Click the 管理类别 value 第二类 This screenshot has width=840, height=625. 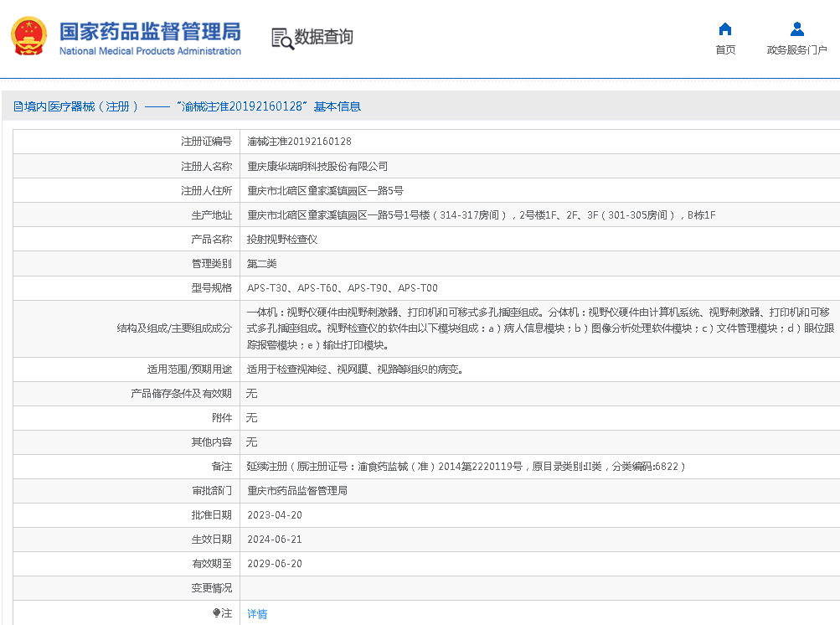(261, 264)
